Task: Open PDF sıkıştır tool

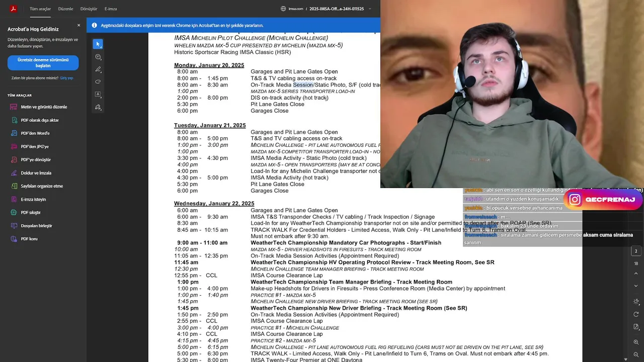Action: coord(26,212)
